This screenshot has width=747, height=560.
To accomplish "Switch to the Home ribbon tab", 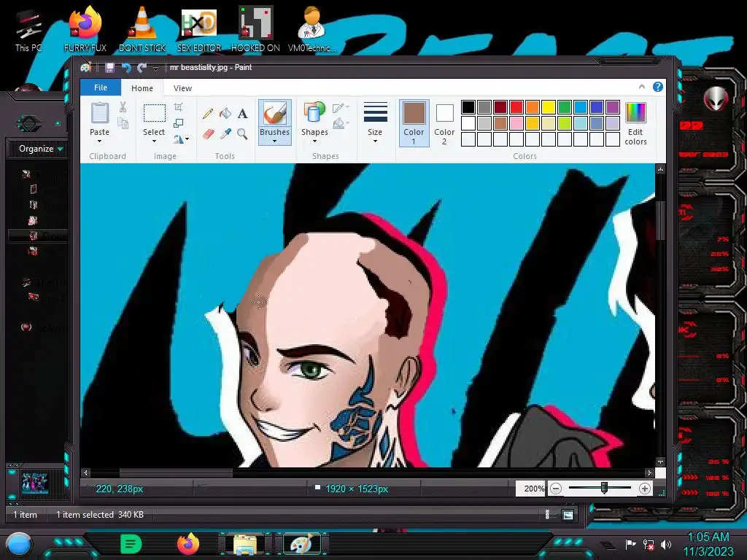I will [142, 88].
